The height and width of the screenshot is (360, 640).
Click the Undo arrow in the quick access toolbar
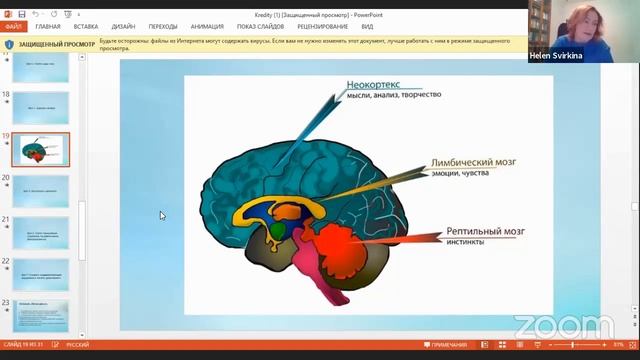click(x=36, y=14)
